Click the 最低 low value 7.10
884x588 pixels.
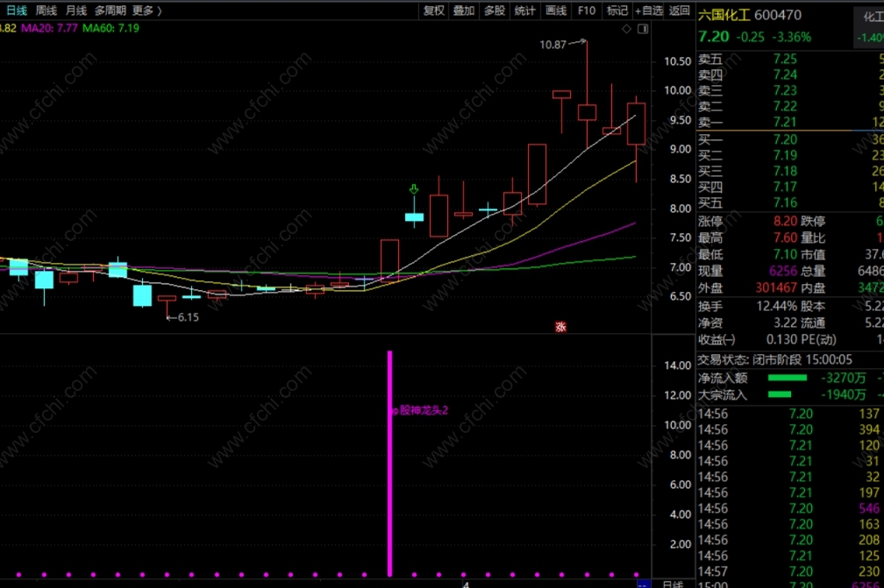(786, 255)
